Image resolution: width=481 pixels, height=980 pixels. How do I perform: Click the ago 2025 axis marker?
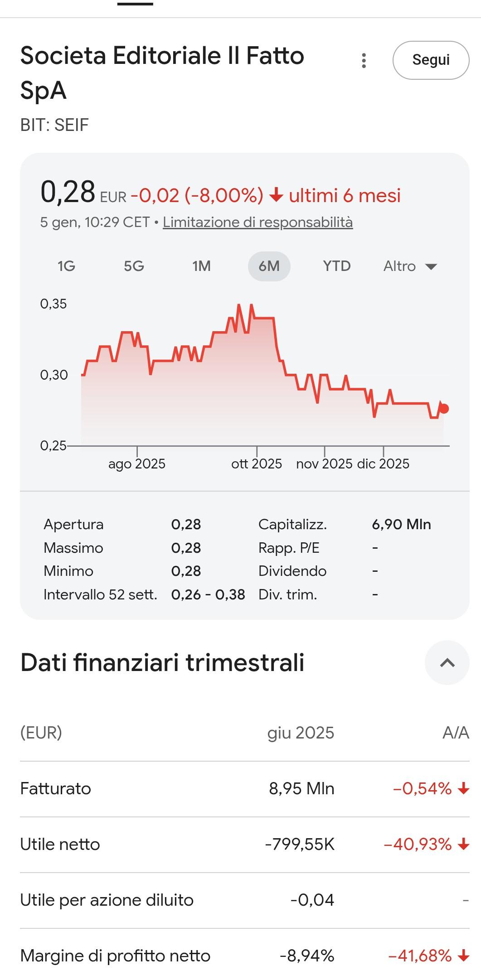pyautogui.click(x=137, y=463)
